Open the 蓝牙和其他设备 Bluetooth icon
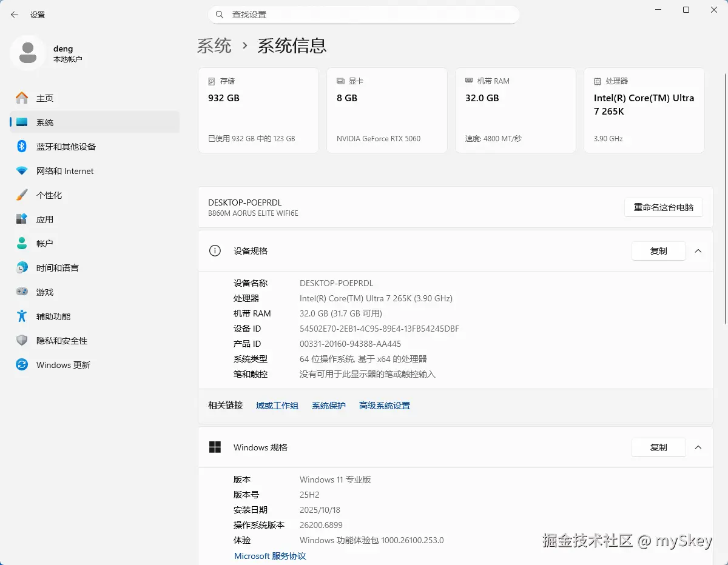Image resolution: width=728 pixels, height=565 pixels. click(22, 147)
